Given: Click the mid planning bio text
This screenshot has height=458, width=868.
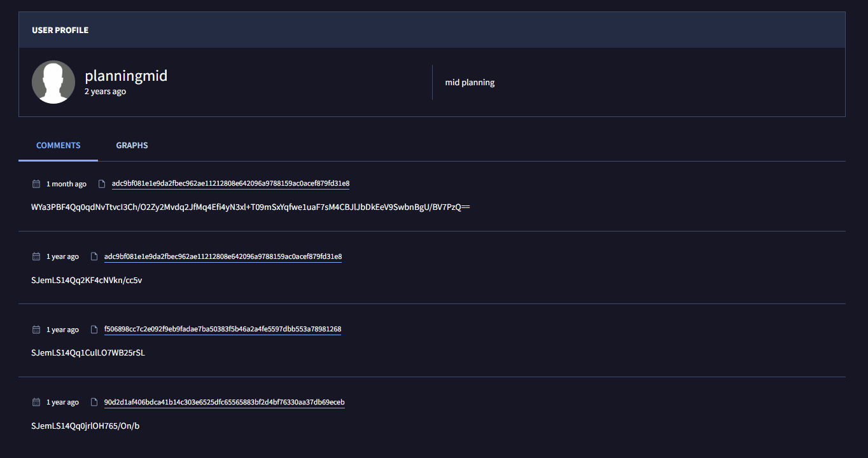Looking at the screenshot, I should [x=470, y=83].
